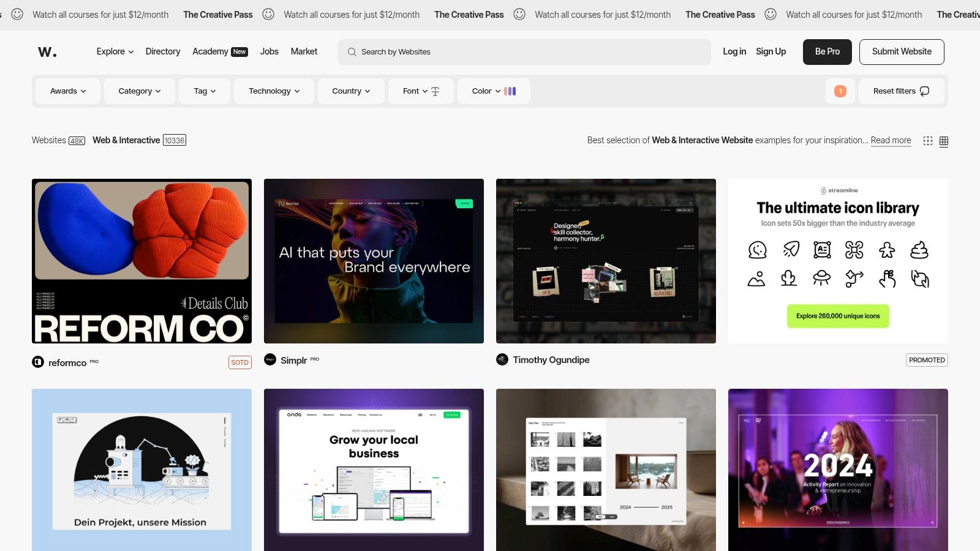Open the Font filter dropdown
The width and height of the screenshot is (980, 551).
point(421,91)
